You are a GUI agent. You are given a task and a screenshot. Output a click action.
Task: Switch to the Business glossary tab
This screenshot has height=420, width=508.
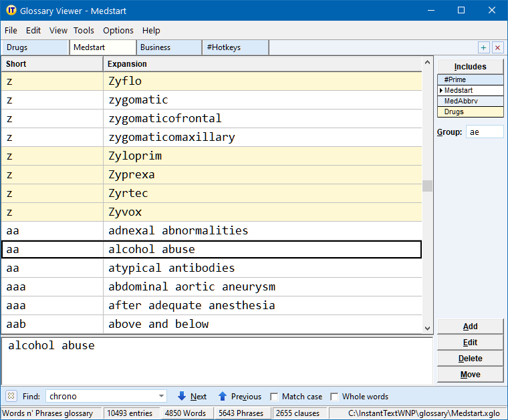click(168, 47)
